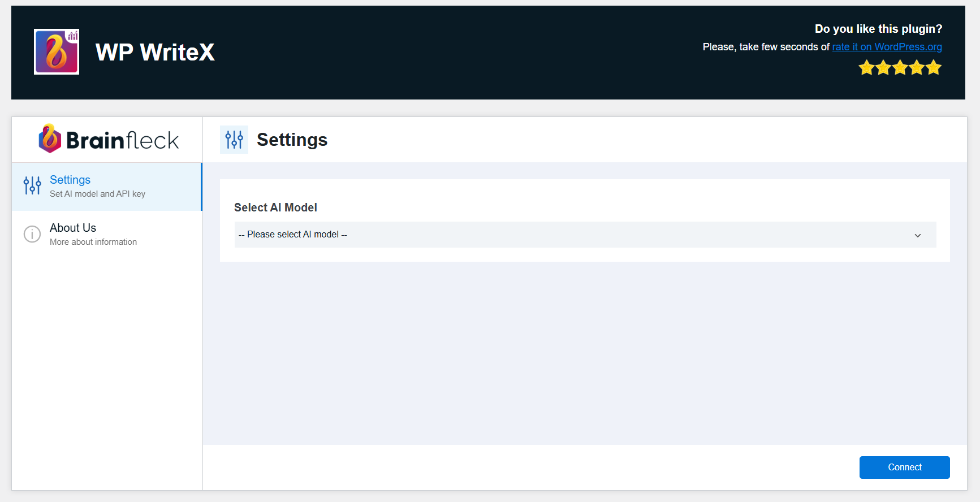Open 'rate it on WordPress.org' link
The image size is (980, 502).
point(887,47)
